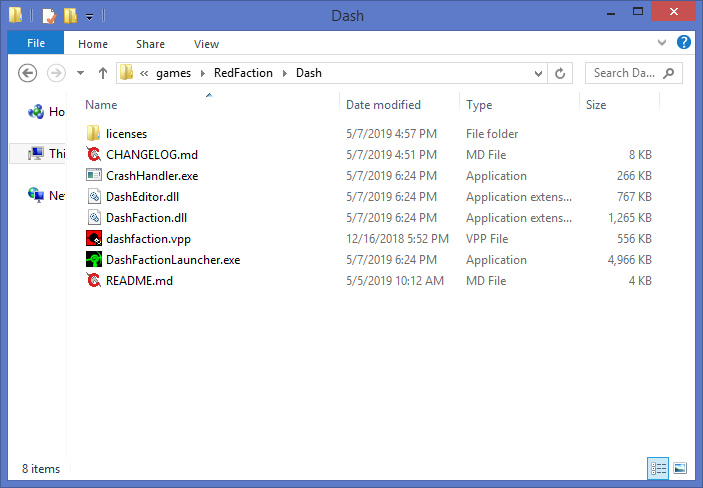703x488 pixels.
Task: Open the Help question mark icon
Action: pos(684,43)
